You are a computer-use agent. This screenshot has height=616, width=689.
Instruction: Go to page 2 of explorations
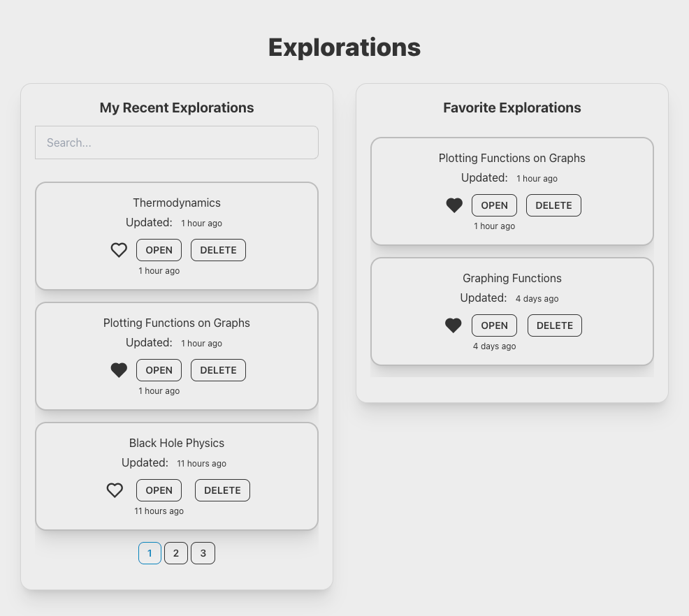[x=176, y=553]
